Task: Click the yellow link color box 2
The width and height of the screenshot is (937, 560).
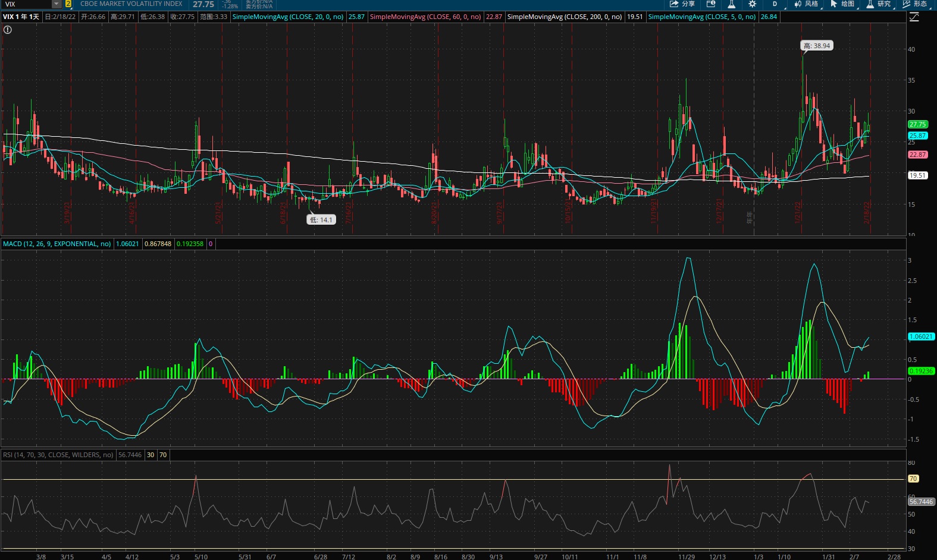Action: [68, 4]
